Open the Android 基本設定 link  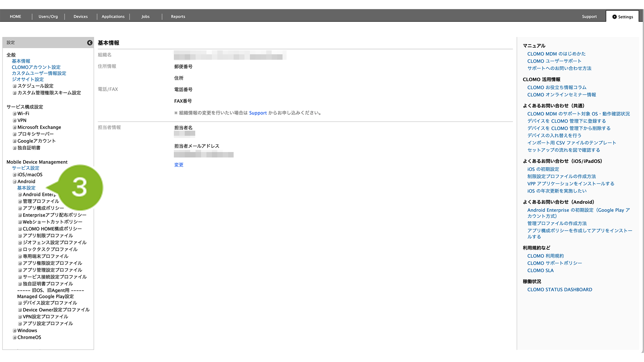tap(26, 188)
